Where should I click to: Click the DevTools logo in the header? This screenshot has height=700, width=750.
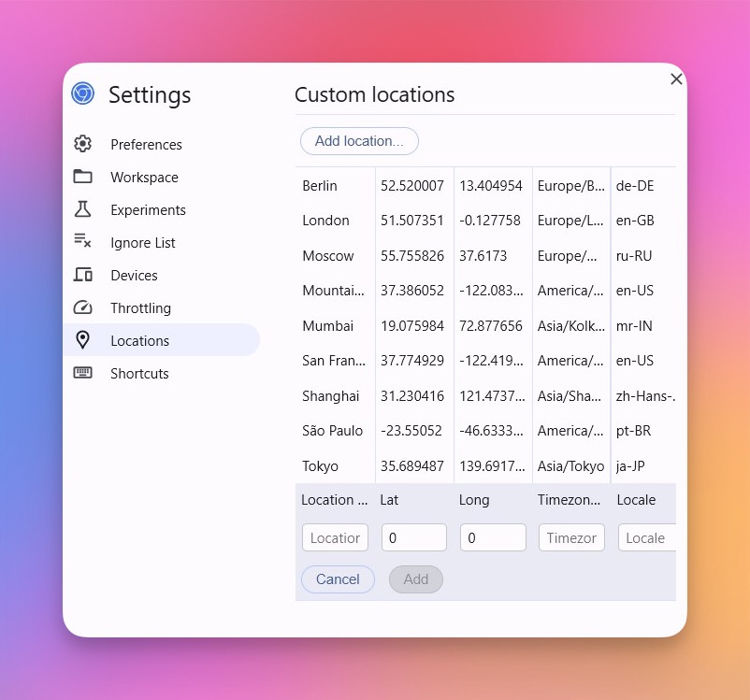pyautogui.click(x=82, y=93)
